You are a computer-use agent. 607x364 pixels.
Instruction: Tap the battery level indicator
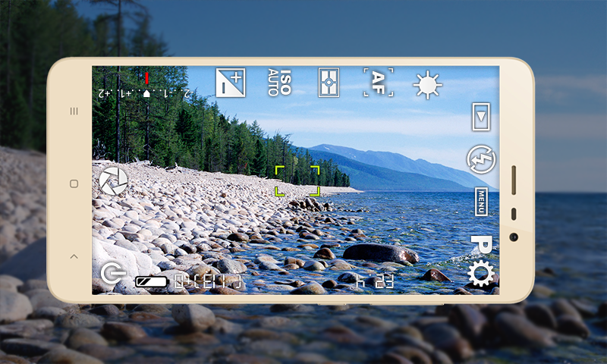pos(152,282)
